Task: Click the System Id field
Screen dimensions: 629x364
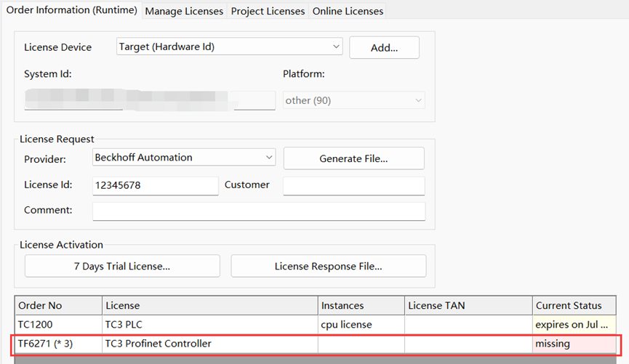Action: pos(150,100)
